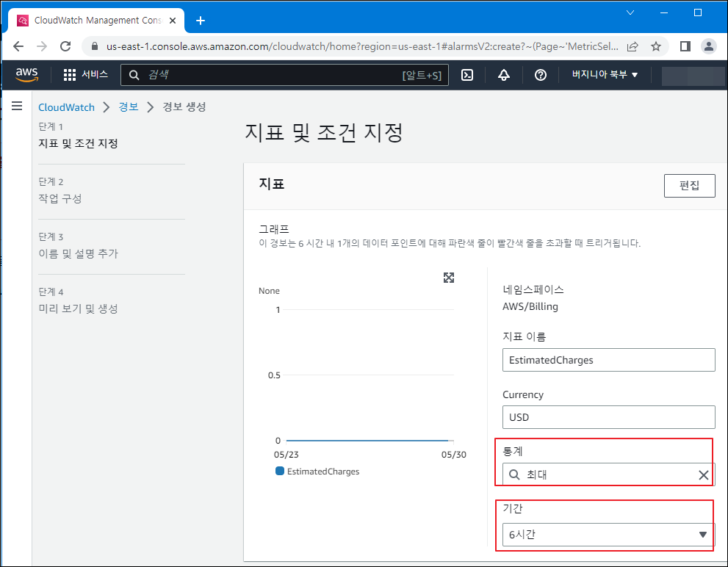The height and width of the screenshot is (567, 728).
Task: Open the 버지니아 북부 region dropdown
Action: [x=605, y=74]
